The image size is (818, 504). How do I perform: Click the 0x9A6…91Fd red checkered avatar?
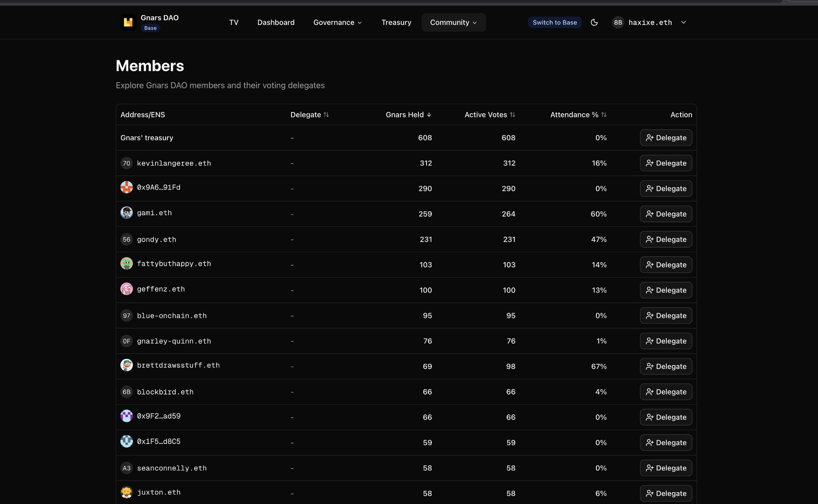pos(126,187)
